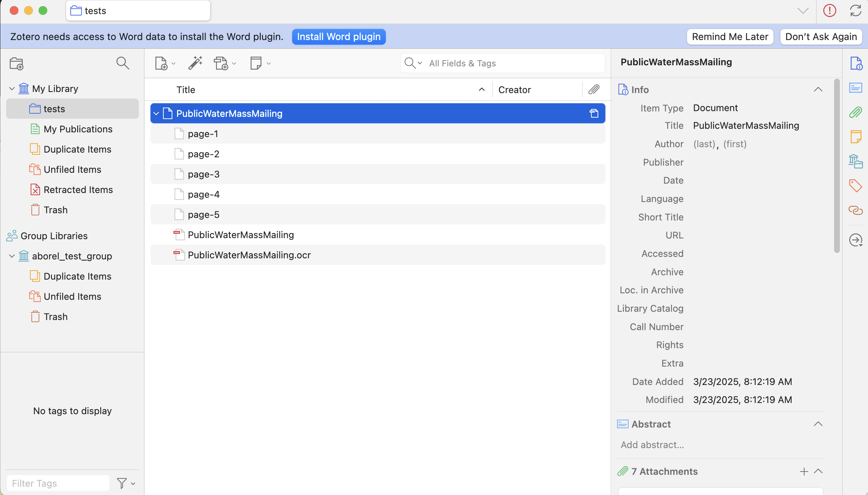Click the magic wand Add by Identifier icon

195,63
